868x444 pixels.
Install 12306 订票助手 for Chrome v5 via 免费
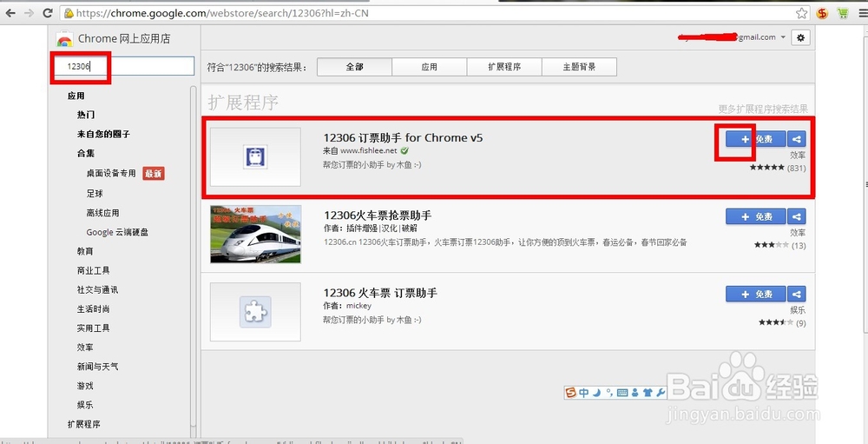[756, 139]
